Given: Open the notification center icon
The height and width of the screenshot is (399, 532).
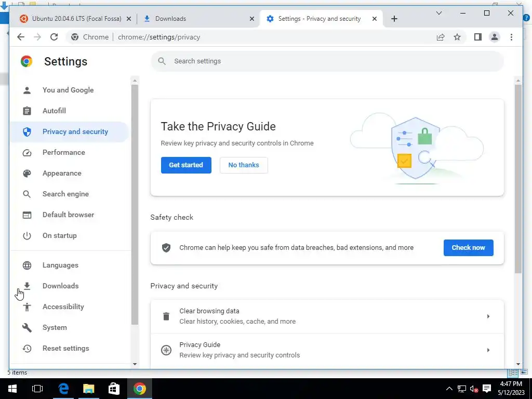Looking at the screenshot, I should (x=487, y=389).
